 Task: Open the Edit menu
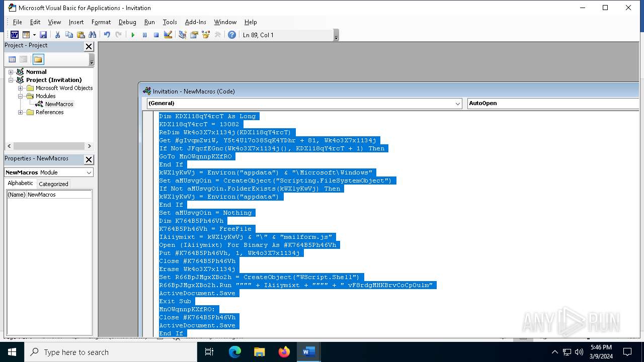pyautogui.click(x=35, y=22)
